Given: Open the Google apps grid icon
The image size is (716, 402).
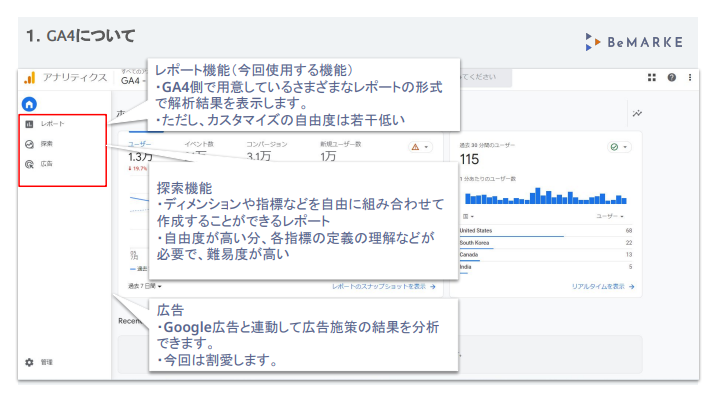Looking at the screenshot, I should [x=652, y=78].
